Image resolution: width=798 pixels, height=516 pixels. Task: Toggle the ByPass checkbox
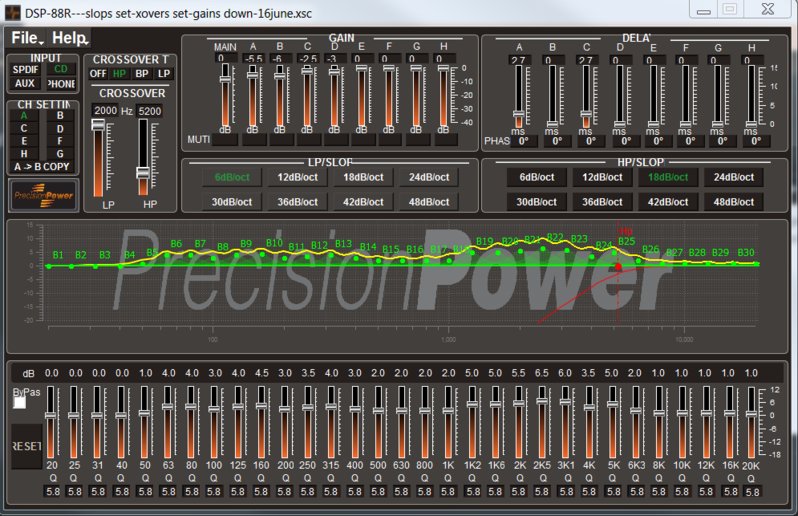[19, 403]
